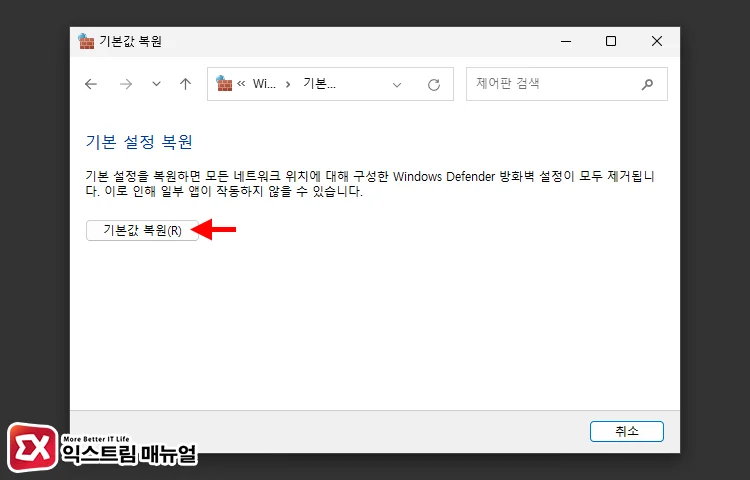Image resolution: width=750 pixels, height=480 pixels.
Task: Refresh the page with the reload icon
Action: 434,85
